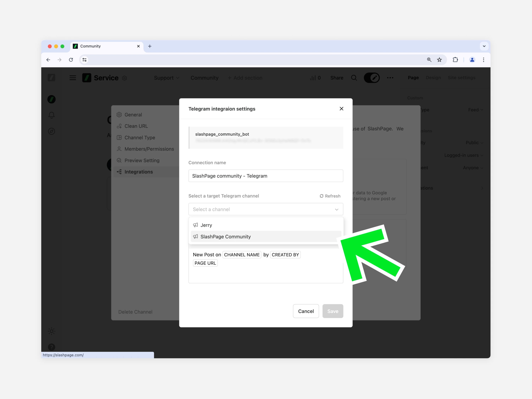Bookmark this page with the star icon

pyautogui.click(x=439, y=60)
